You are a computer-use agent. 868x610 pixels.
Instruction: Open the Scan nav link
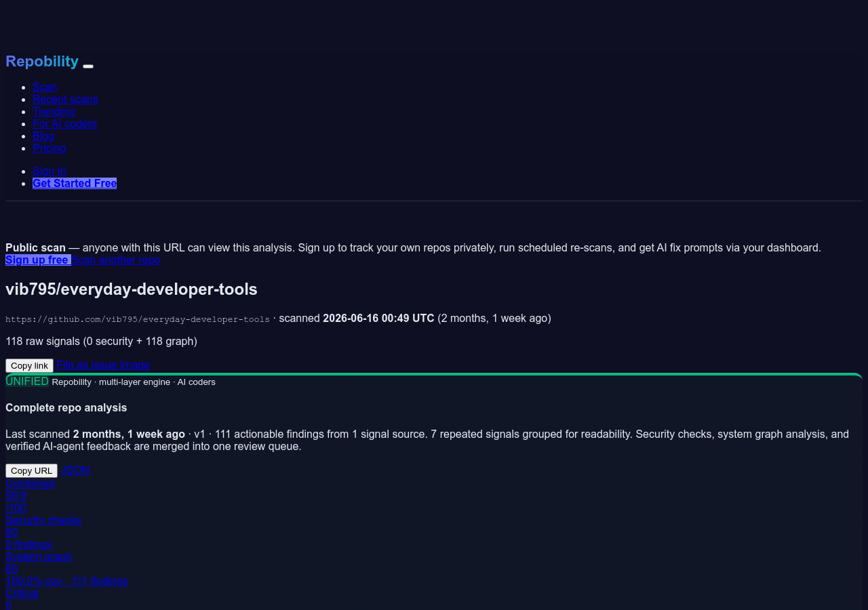[45, 87]
